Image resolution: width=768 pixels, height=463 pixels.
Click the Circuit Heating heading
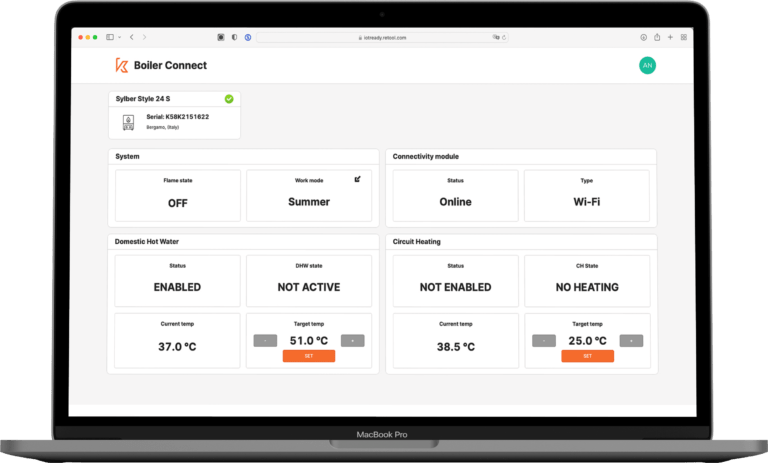pyautogui.click(x=417, y=242)
